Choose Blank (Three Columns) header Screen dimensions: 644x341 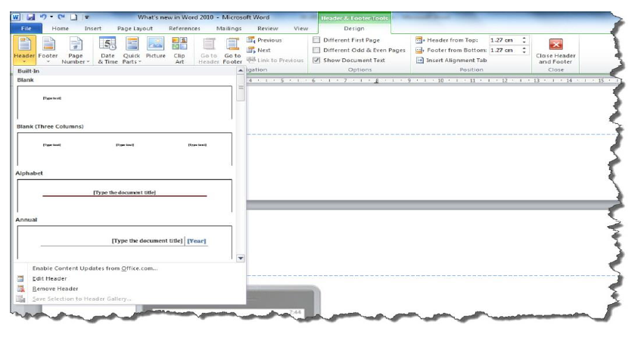point(124,149)
